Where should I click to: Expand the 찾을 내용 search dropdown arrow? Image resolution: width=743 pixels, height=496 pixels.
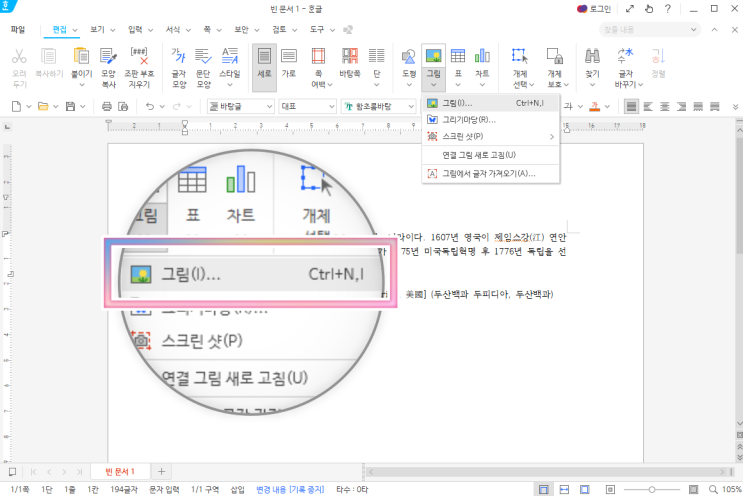point(693,29)
